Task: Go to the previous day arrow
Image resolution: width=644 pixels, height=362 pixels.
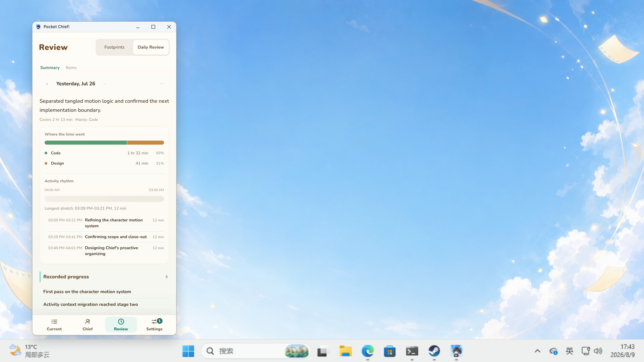Action: pos(47,84)
